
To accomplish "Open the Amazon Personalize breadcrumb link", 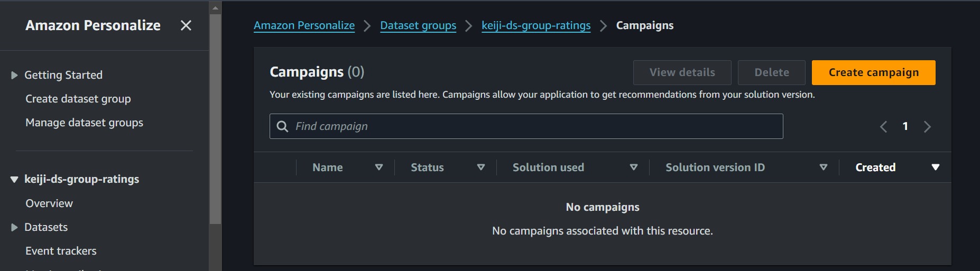I will point(304,25).
